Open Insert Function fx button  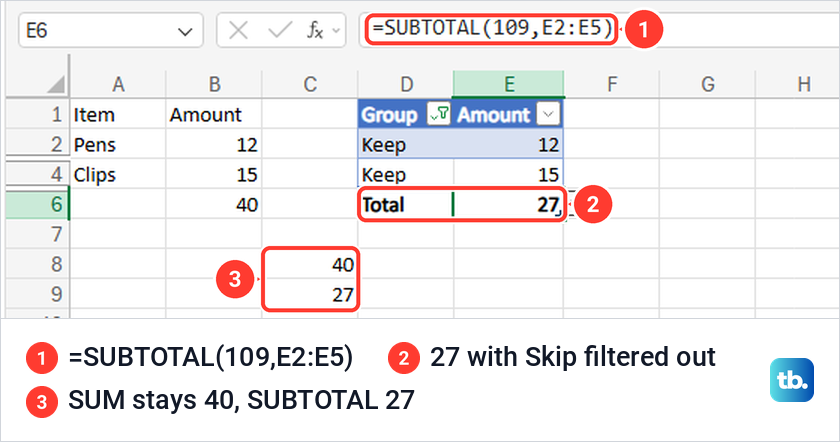tap(315, 31)
